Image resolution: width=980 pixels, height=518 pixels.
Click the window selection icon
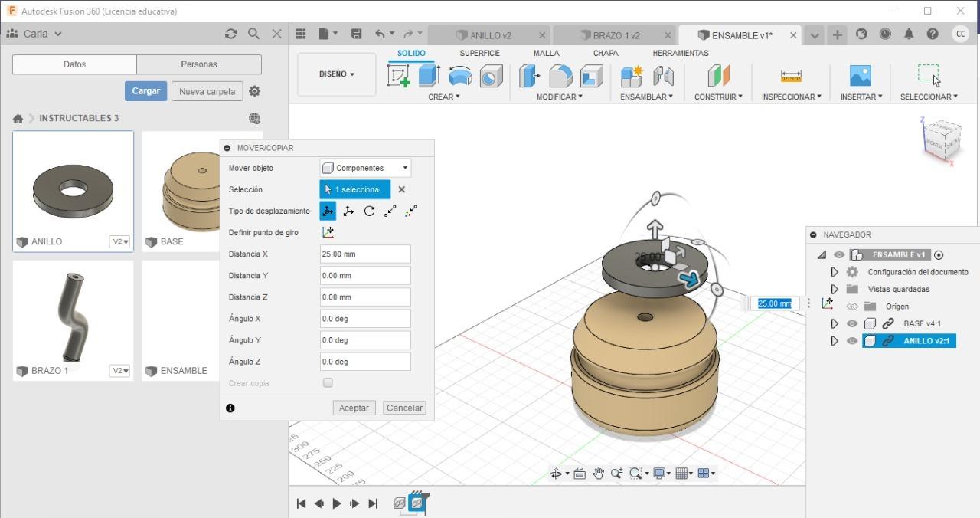[x=928, y=74]
